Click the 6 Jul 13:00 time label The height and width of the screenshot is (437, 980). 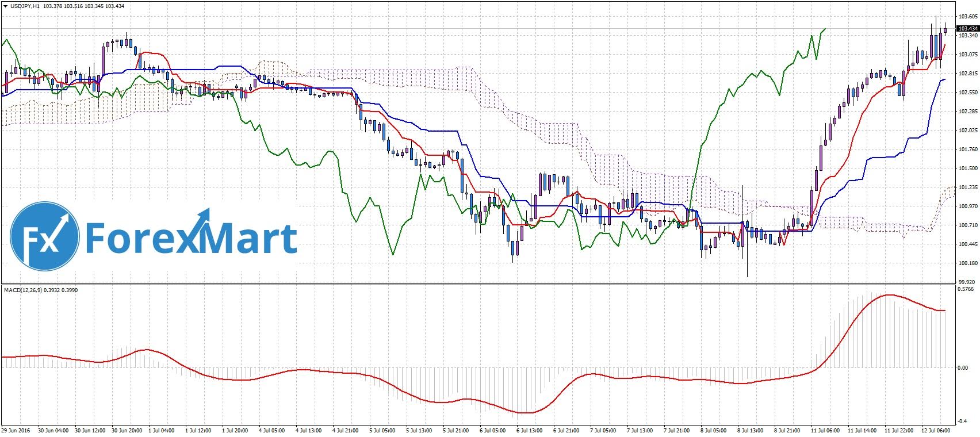point(530,430)
